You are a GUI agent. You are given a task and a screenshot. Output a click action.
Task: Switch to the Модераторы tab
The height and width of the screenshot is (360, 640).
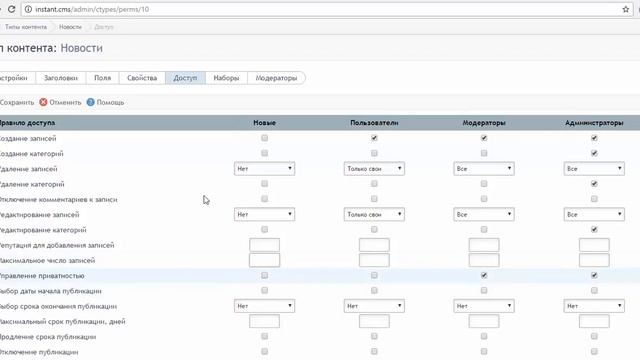[x=276, y=78]
